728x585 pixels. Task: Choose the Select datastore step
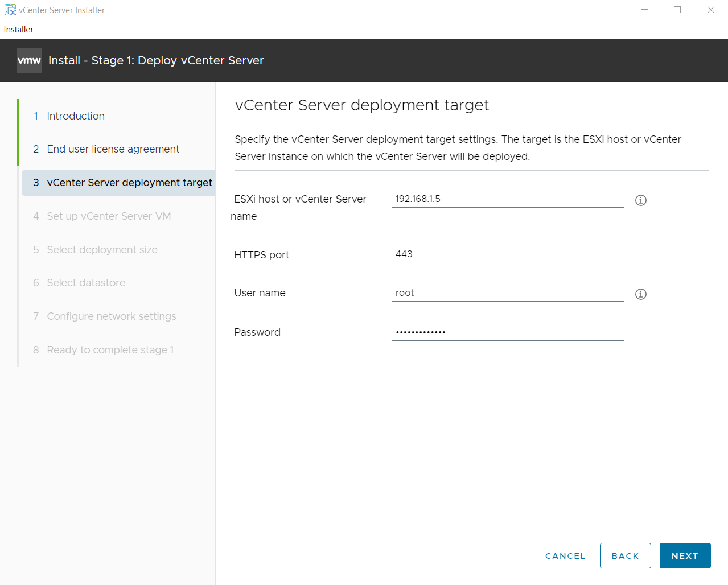pyautogui.click(x=86, y=283)
